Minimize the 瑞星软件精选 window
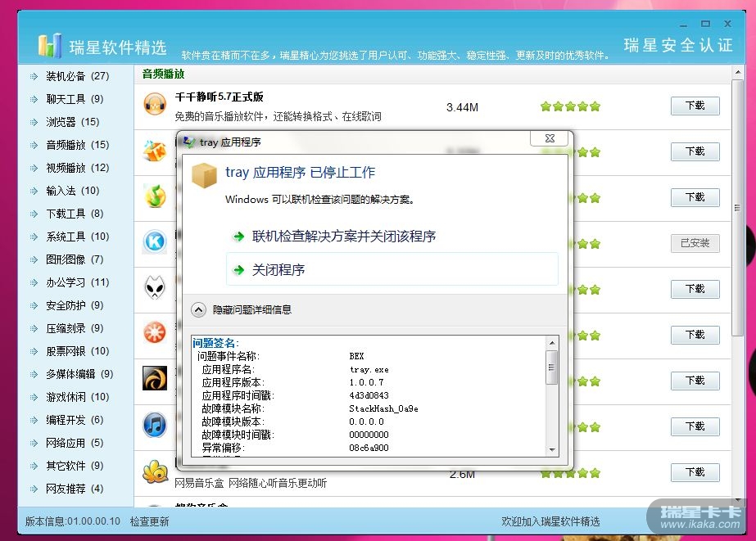This screenshot has height=541, width=756. click(683, 24)
